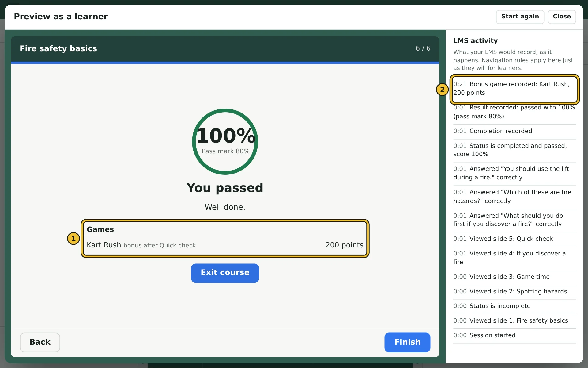Click "Status is completed and passed" entry
Image resolution: width=588 pixels, height=368 pixels.
(x=514, y=150)
